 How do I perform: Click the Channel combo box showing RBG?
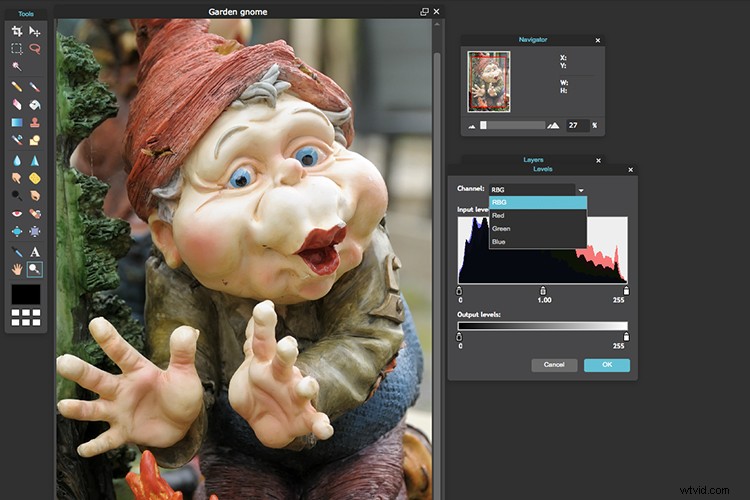tap(532, 190)
